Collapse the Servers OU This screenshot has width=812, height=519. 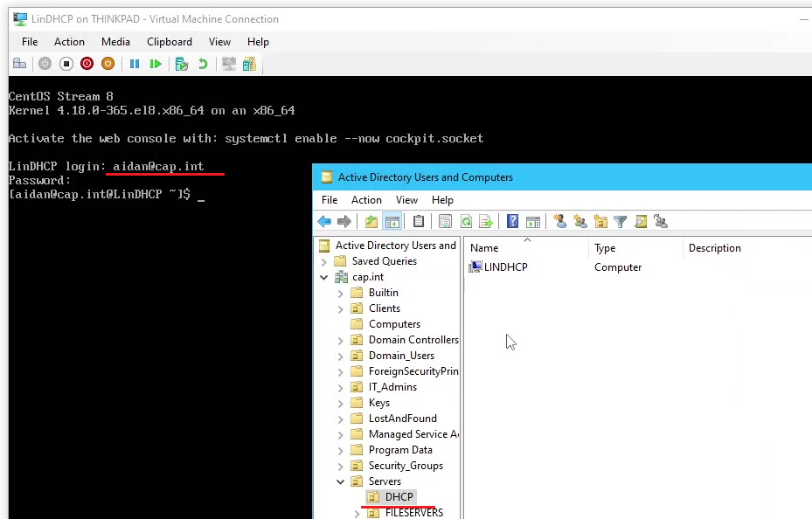pos(340,481)
